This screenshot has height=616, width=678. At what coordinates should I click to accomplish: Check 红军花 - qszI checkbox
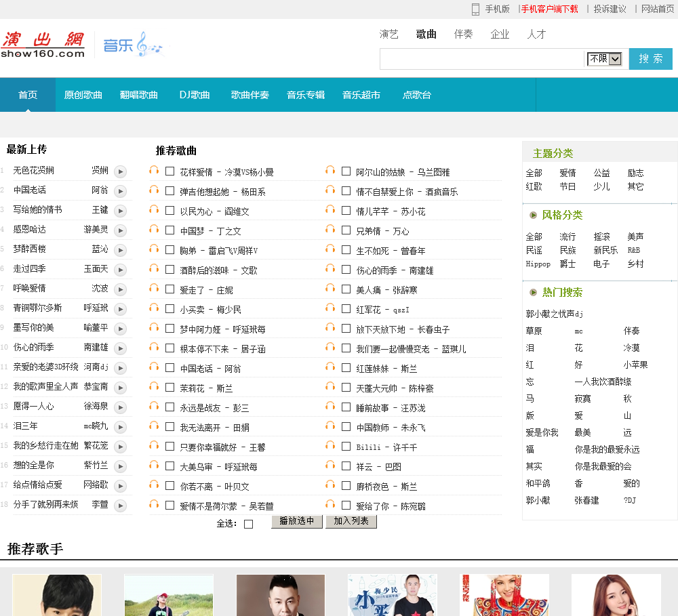346,308
